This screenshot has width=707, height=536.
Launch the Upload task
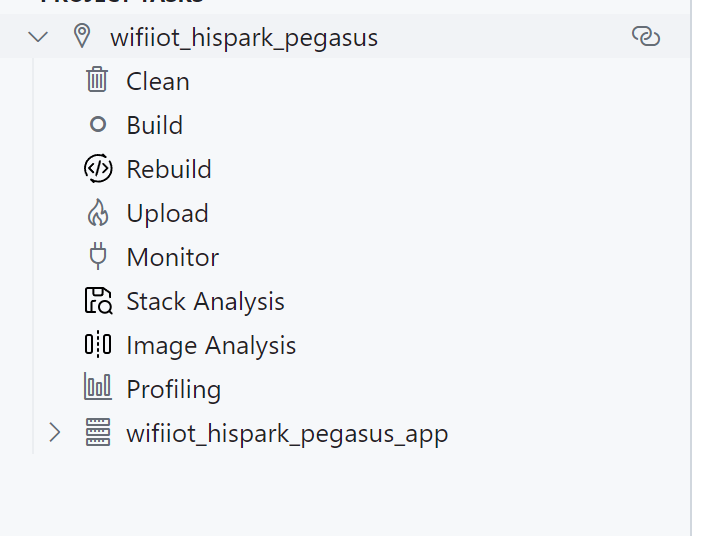[168, 213]
